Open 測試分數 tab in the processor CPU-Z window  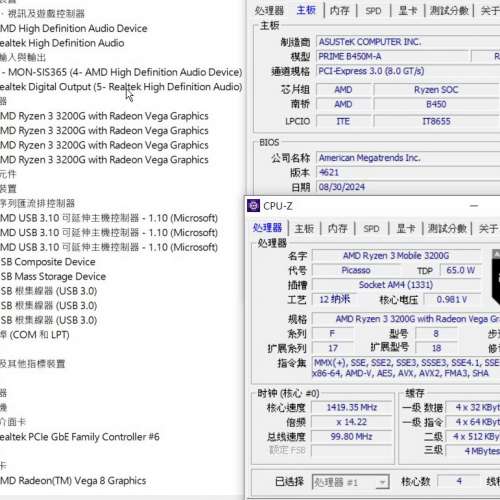[x=447, y=228]
